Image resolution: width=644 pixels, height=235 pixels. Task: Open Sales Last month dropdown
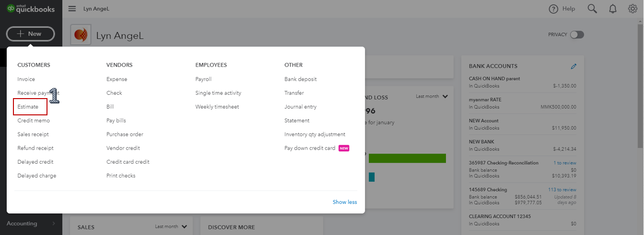point(171,226)
